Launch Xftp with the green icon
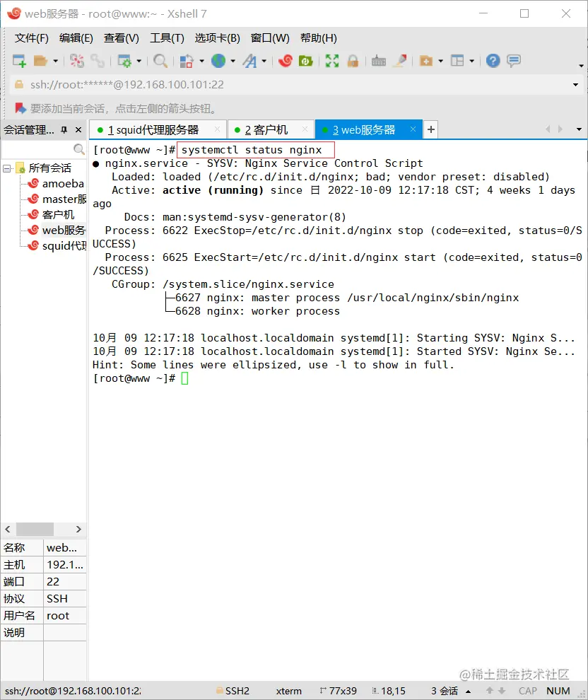 305,61
